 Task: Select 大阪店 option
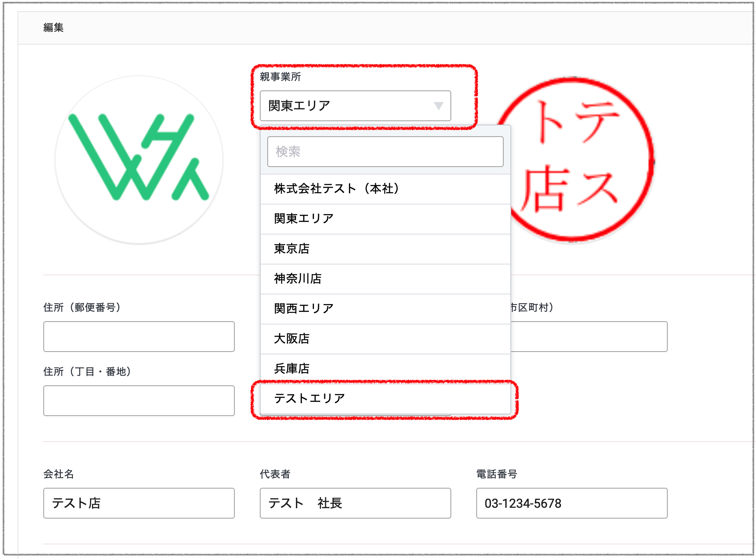point(385,339)
